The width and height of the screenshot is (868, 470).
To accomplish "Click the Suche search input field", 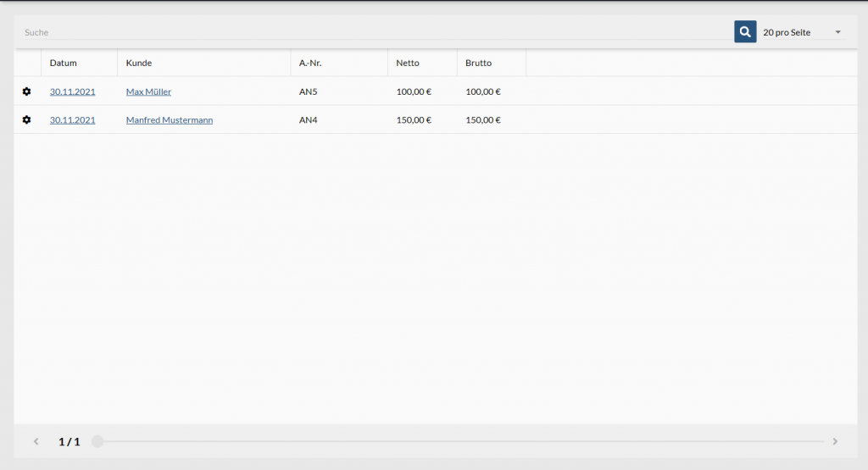I will pyautogui.click(x=373, y=32).
